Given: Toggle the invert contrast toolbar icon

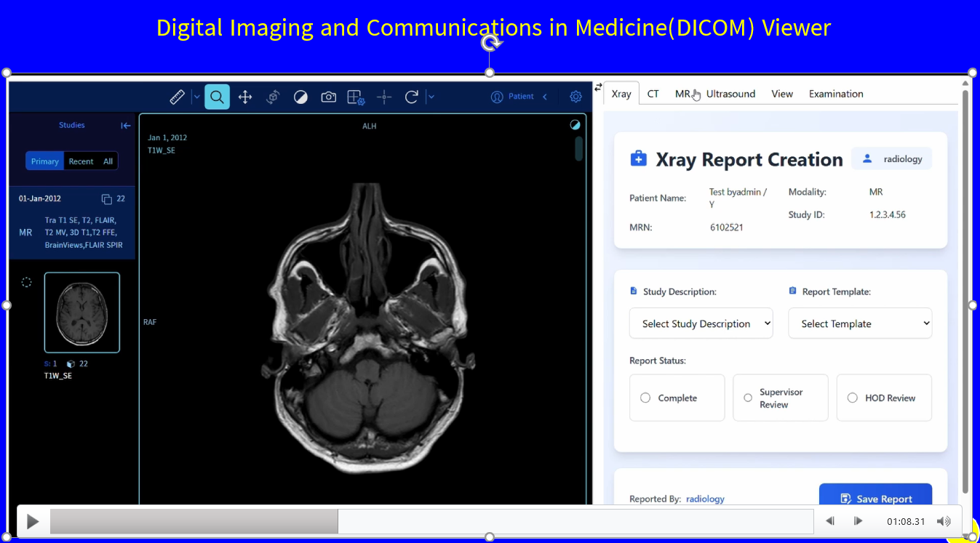Looking at the screenshot, I should [300, 97].
